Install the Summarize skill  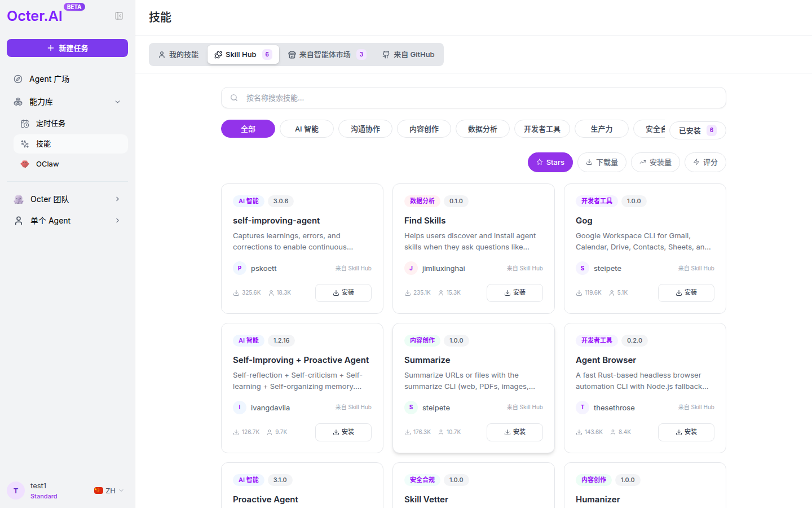(x=515, y=432)
